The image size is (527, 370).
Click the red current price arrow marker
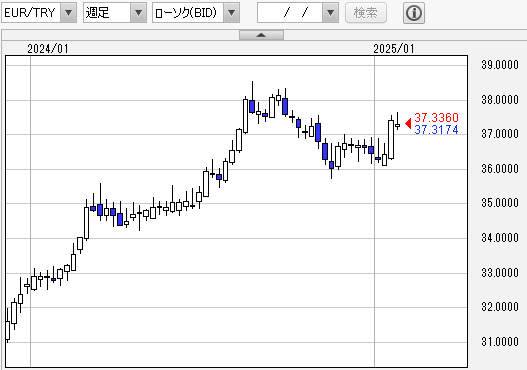click(x=408, y=124)
